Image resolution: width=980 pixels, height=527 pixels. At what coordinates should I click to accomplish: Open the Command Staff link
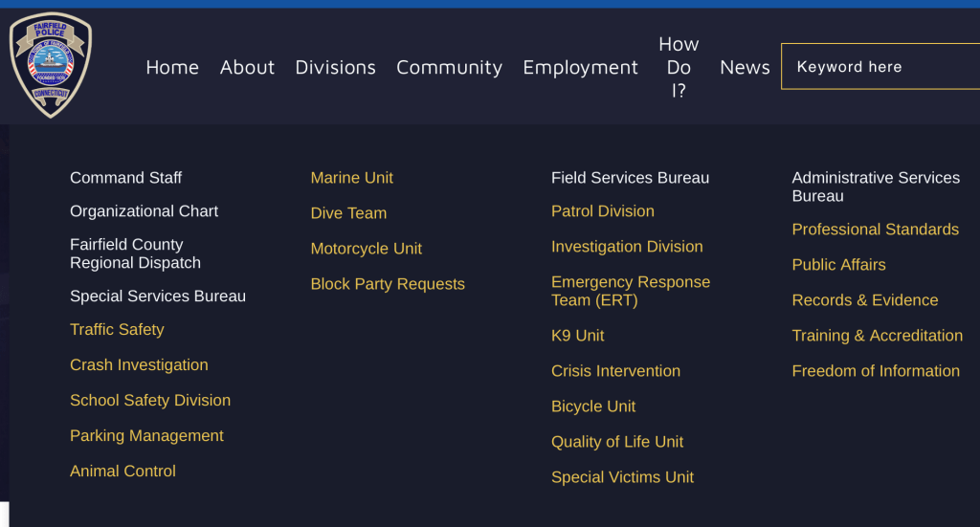[x=125, y=178]
